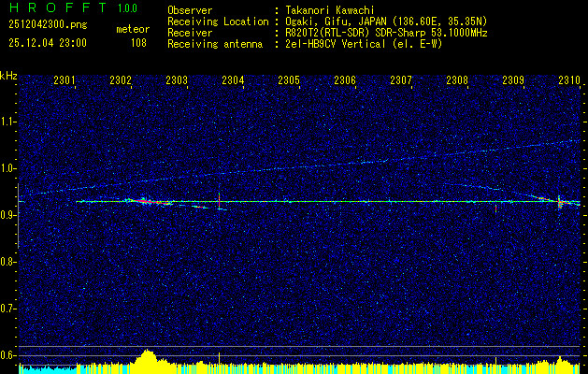This screenshot has height=374, width=588.
Task: Click the vertical red spike before 2304
Action: coord(219,201)
